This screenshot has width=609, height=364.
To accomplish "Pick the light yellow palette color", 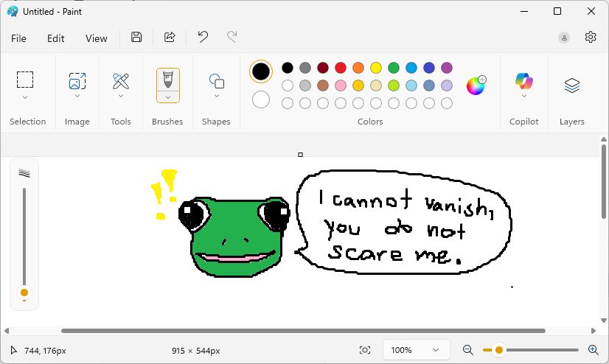I will pyautogui.click(x=376, y=85).
